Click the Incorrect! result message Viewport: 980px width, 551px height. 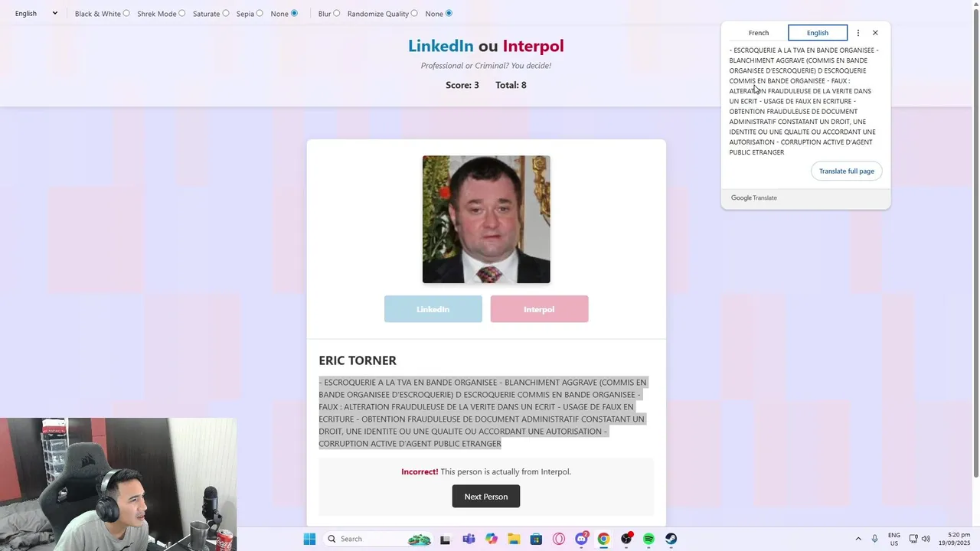coord(486,471)
